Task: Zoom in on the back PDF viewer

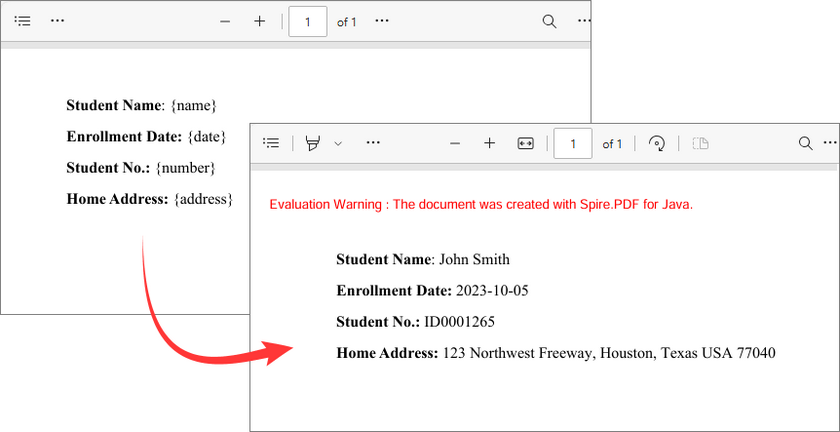Action: (259, 21)
